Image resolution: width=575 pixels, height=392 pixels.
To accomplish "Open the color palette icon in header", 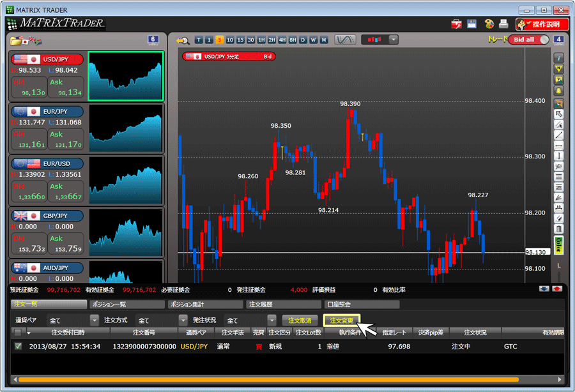I will pyautogui.click(x=489, y=24).
